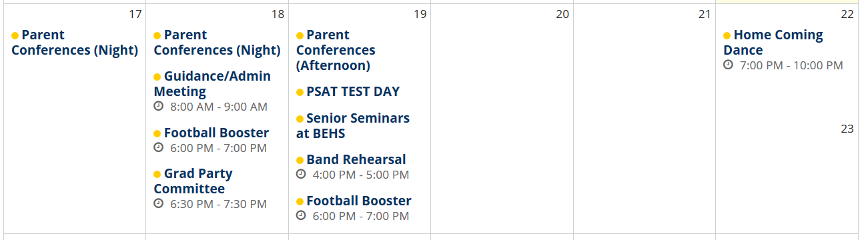Click the clock icon beside 4:00 PM - 5:00 PM
Image resolution: width=868 pixels, height=240 pixels.
[x=301, y=174]
